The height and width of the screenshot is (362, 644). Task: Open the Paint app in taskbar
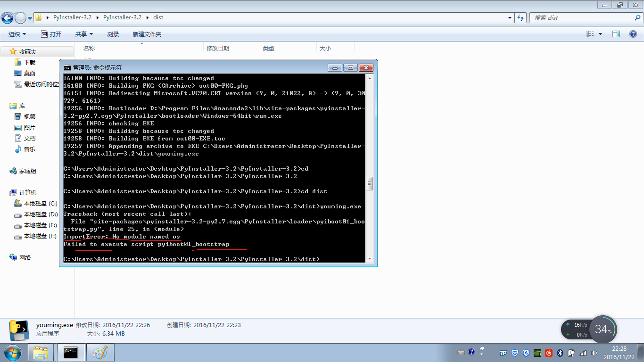pos(100,353)
